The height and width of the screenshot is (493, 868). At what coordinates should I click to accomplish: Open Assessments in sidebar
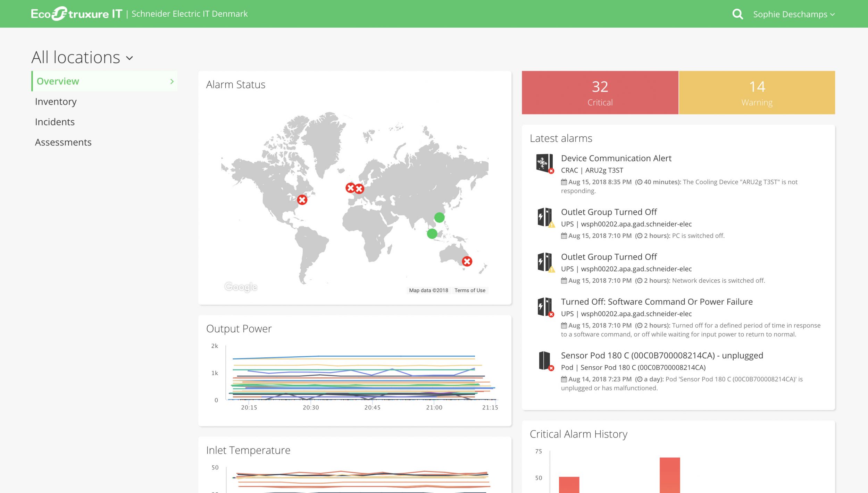pyautogui.click(x=63, y=142)
